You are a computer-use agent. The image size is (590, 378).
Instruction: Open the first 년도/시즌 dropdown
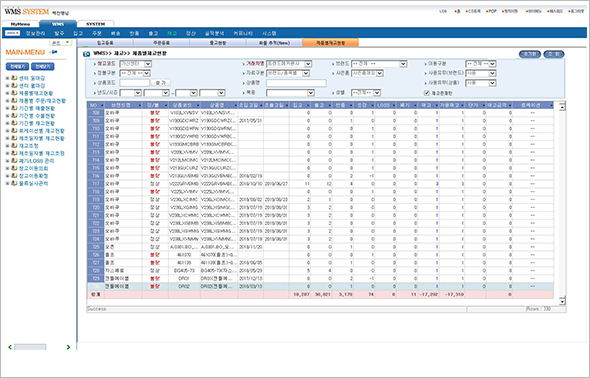(x=131, y=93)
